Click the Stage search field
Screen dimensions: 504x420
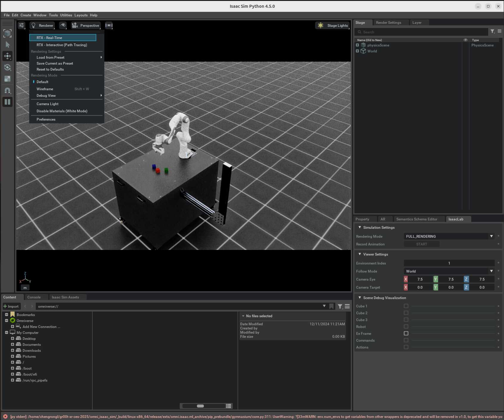421,32
